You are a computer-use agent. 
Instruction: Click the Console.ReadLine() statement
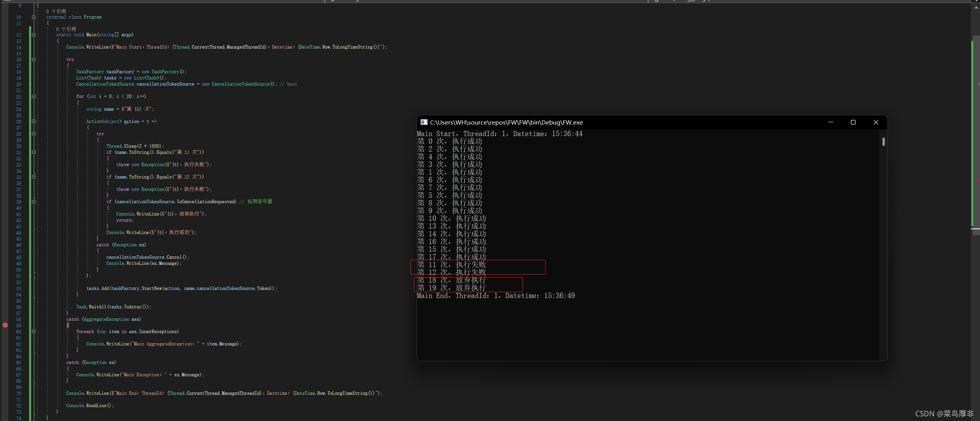tap(90, 406)
